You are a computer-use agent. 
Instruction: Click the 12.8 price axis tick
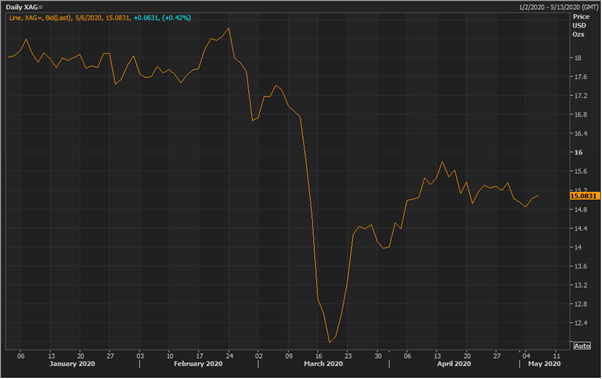(580, 304)
